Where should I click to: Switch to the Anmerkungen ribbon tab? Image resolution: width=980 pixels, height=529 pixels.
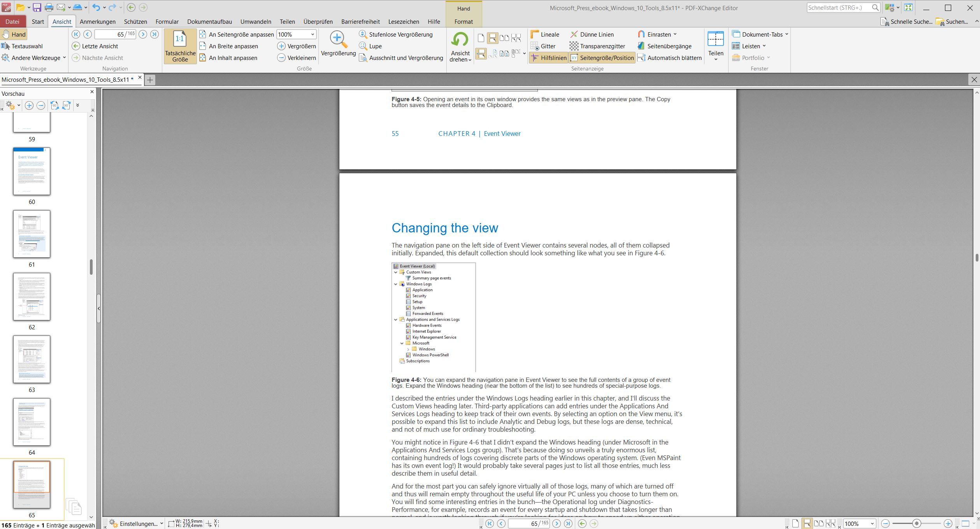(x=97, y=21)
